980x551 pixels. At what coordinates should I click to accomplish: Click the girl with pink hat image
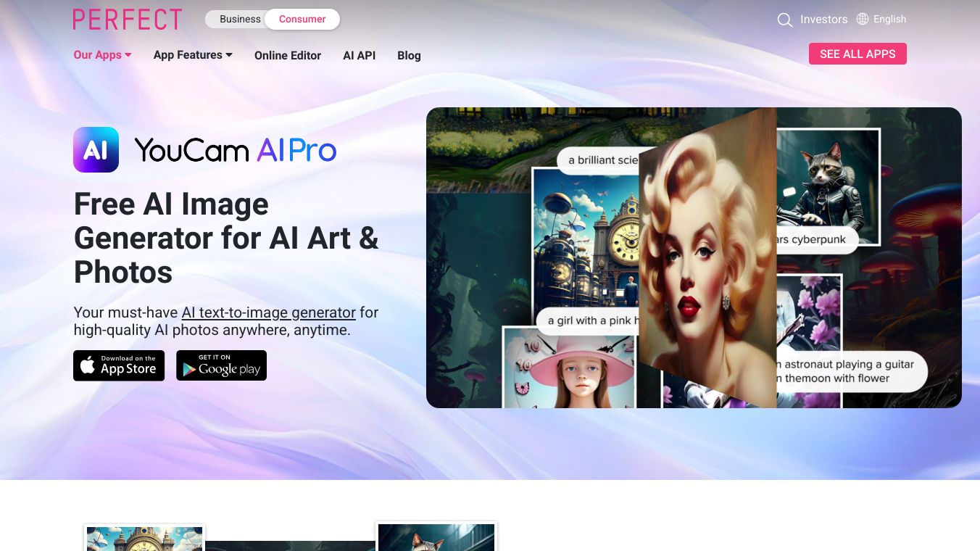tap(570, 368)
